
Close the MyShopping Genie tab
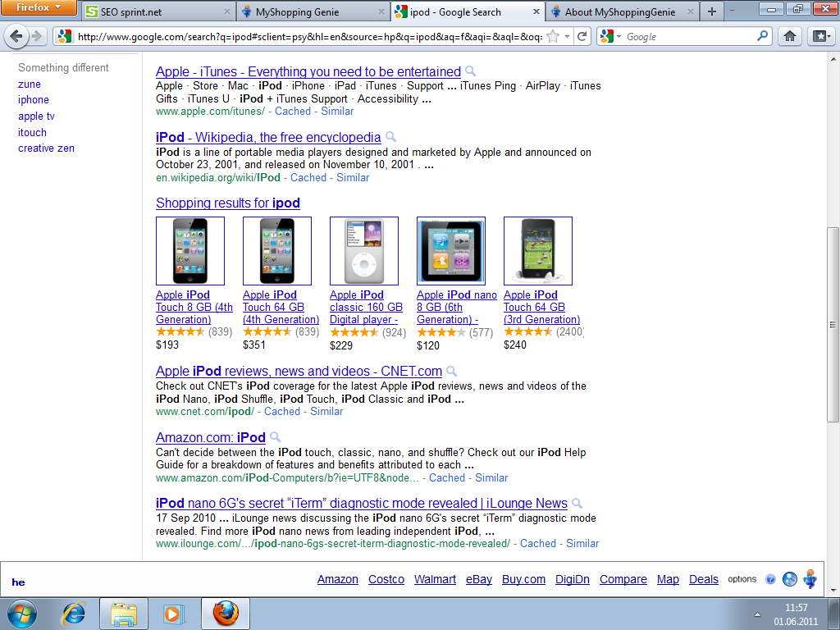click(381, 11)
